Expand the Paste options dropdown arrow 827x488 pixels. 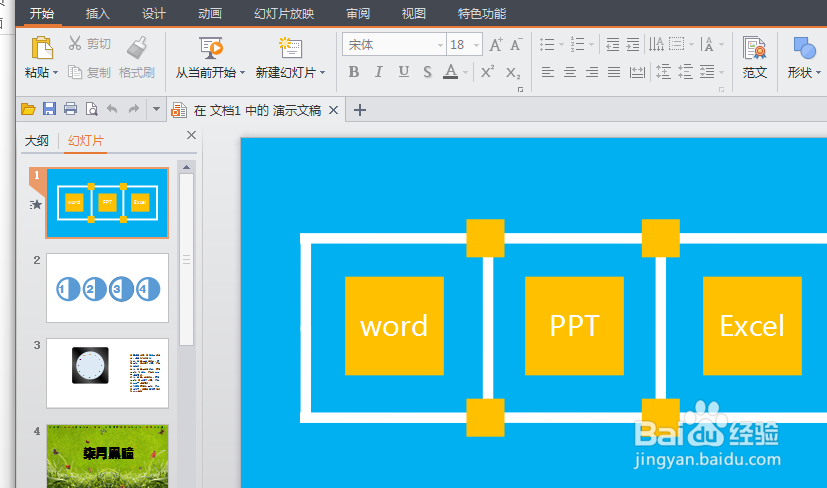(x=55, y=72)
